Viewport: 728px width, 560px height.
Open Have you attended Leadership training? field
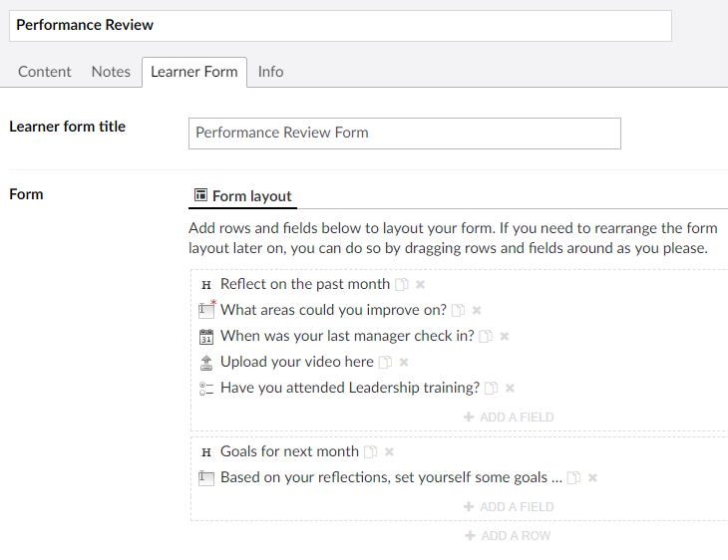[350, 388]
